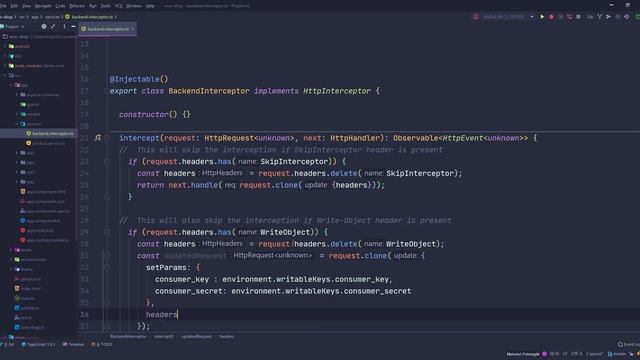Image resolution: width=640 pixels, height=360 pixels.
Task: Open the Git tool window from status strip
Action: coord(8,345)
